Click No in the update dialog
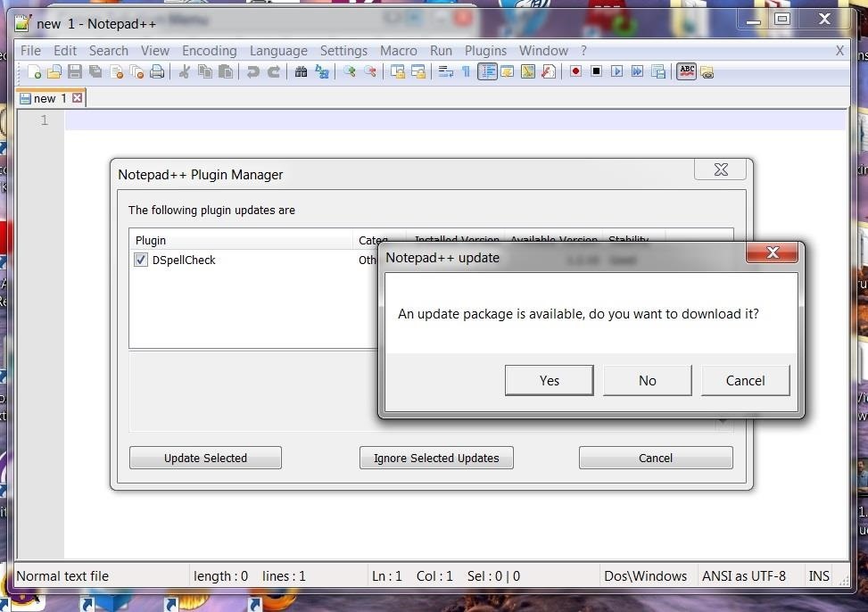868x612 pixels. point(647,380)
